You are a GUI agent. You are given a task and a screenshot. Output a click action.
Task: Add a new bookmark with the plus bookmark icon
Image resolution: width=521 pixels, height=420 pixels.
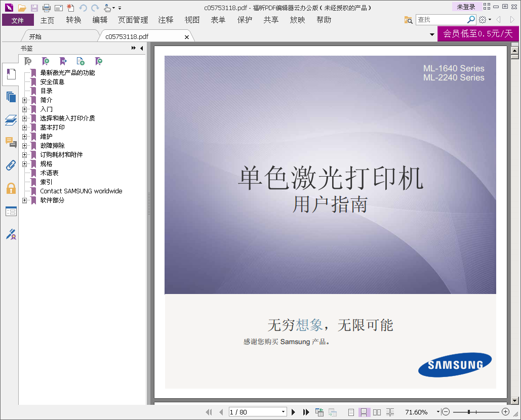click(46, 61)
